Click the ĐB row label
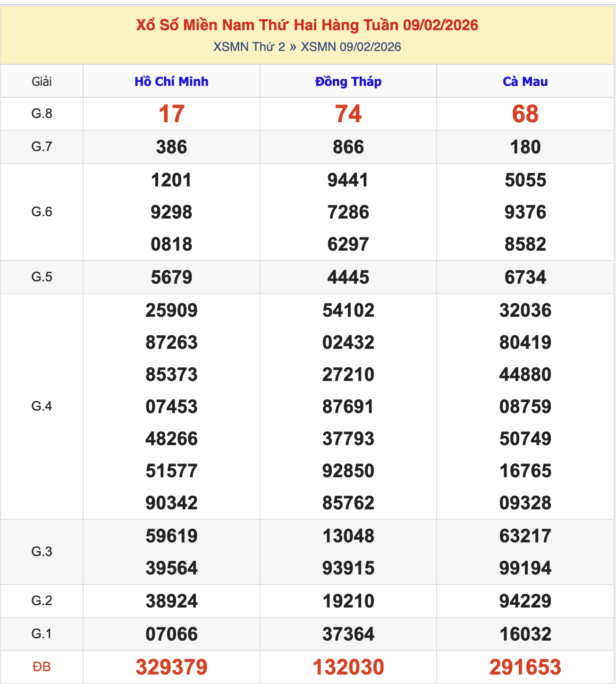Screen dimensions: 616x684 pos(42,667)
